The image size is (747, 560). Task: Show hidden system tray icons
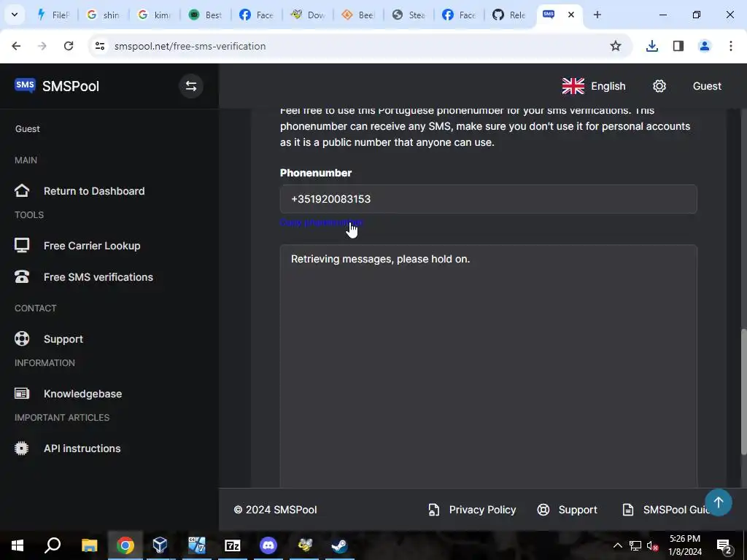point(617,545)
